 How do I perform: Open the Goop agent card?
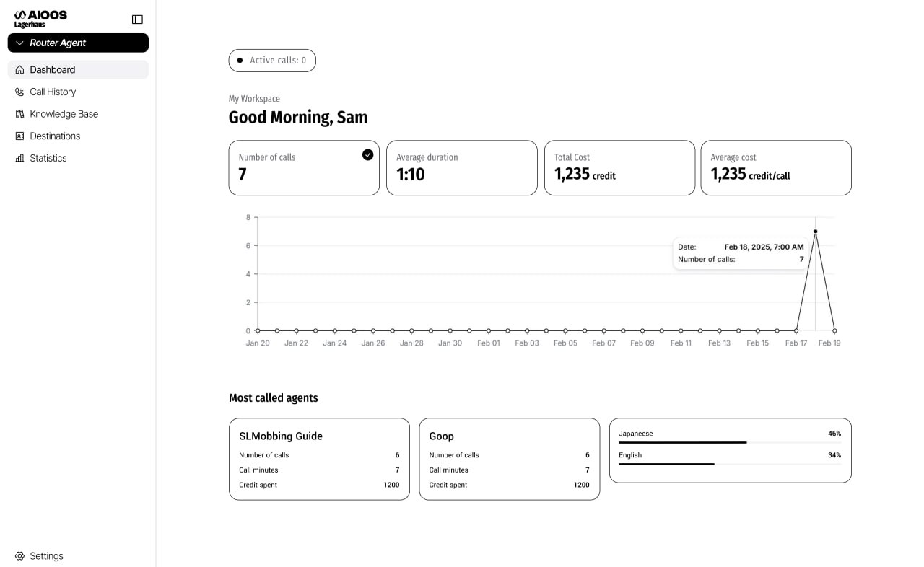click(x=509, y=459)
